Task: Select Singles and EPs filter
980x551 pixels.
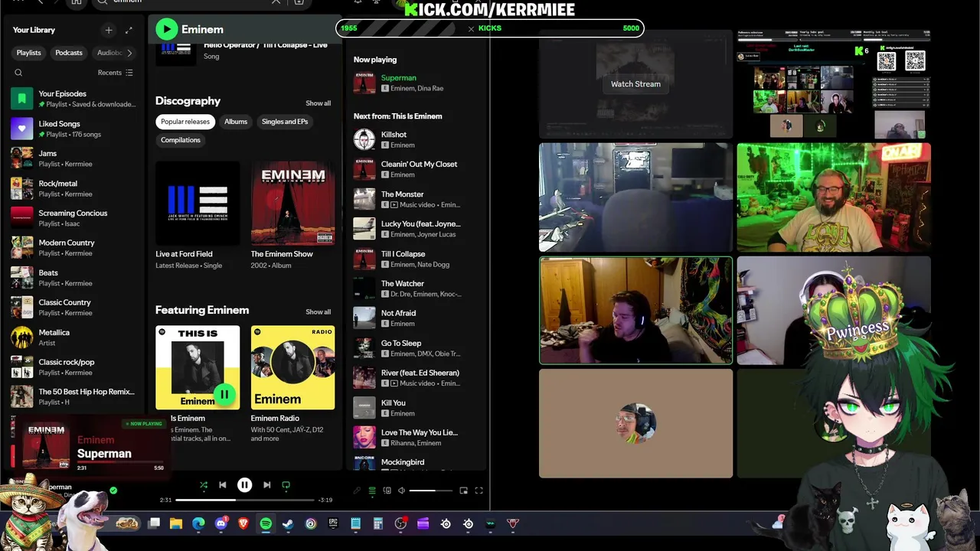Action: 285,122
